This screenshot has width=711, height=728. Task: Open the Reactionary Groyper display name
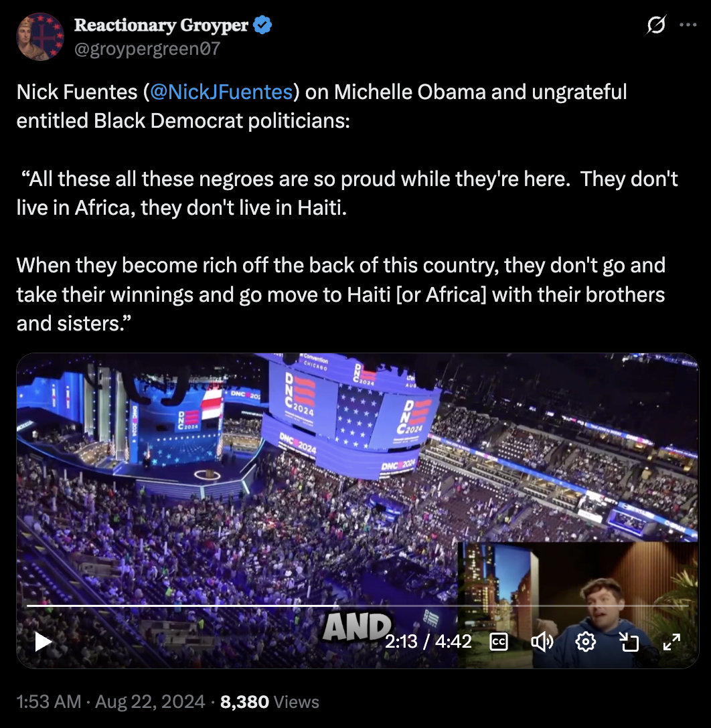(161, 25)
